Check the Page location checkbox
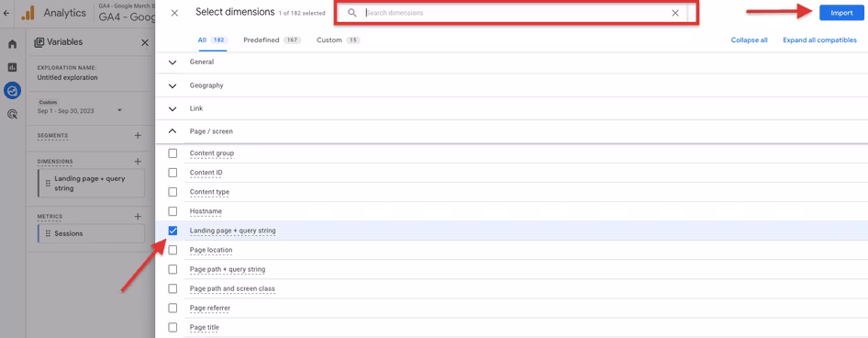 (172, 250)
